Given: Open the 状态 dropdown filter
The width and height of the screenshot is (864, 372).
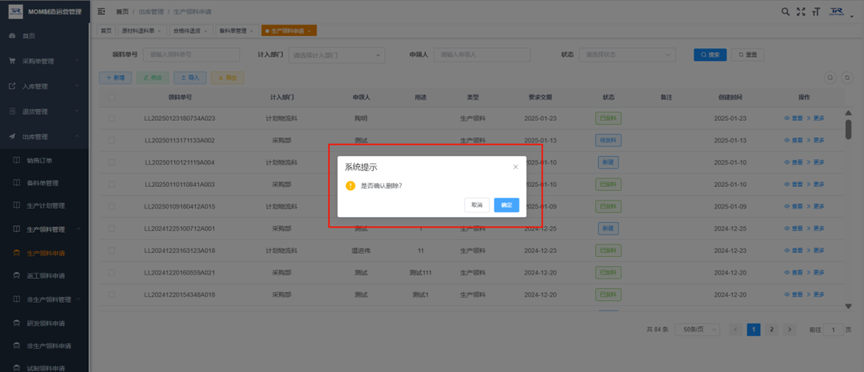Looking at the screenshot, I should tap(627, 55).
